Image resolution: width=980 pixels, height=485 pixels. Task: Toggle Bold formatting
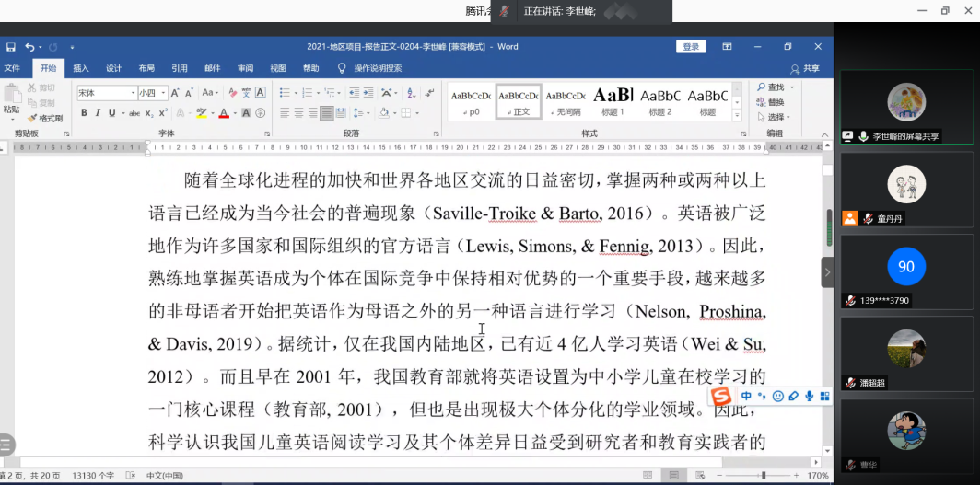[x=84, y=113]
